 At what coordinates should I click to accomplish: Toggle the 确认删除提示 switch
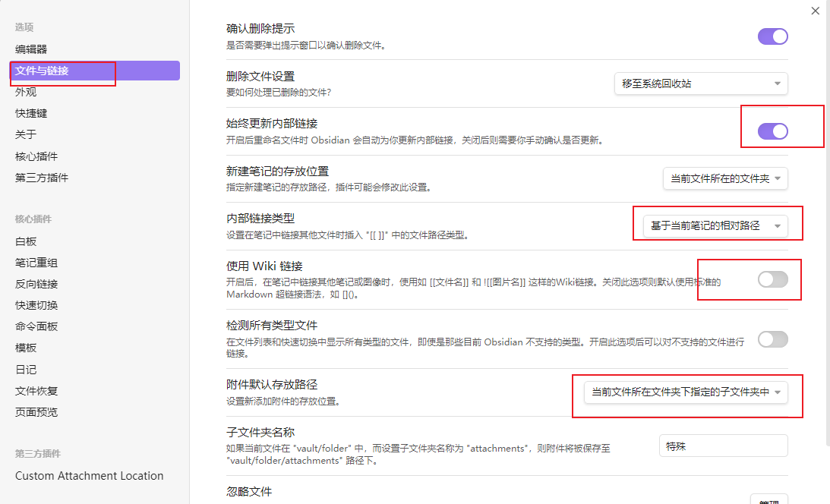pos(772,36)
